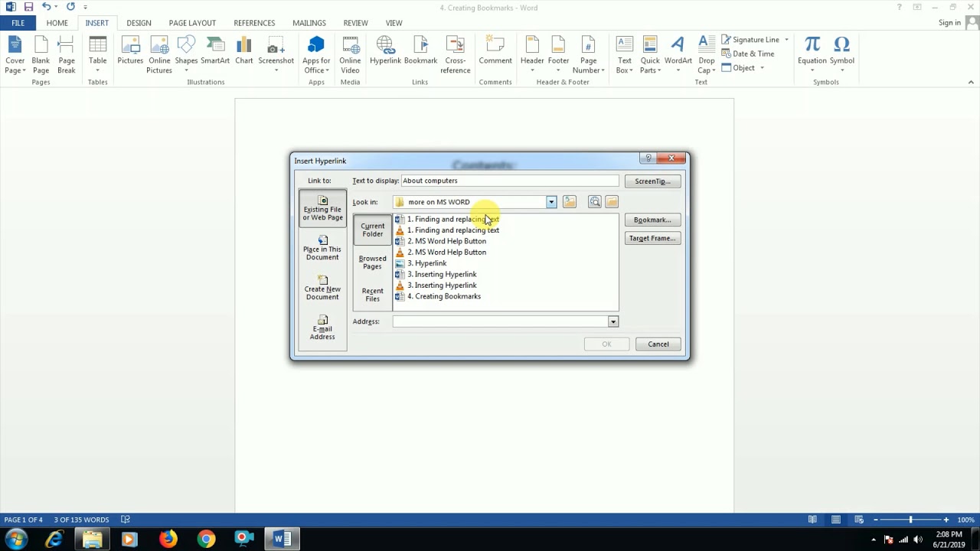
Task: Click the Cover Page ribbon icon
Action: [15, 55]
